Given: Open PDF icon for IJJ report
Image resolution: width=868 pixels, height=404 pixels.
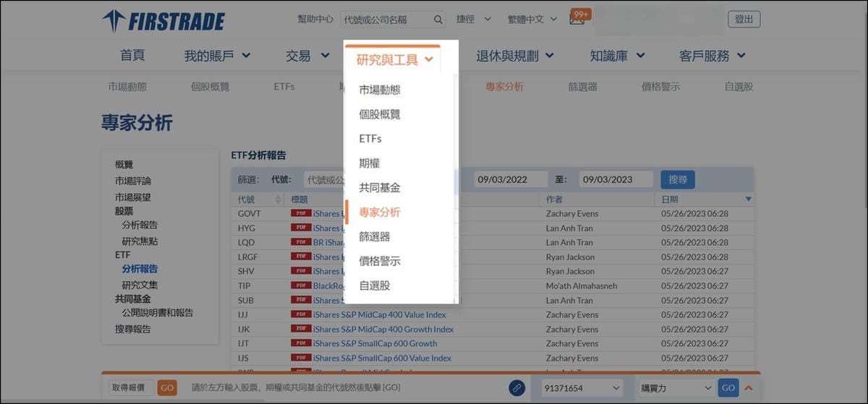Looking at the screenshot, I should (300, 315).
